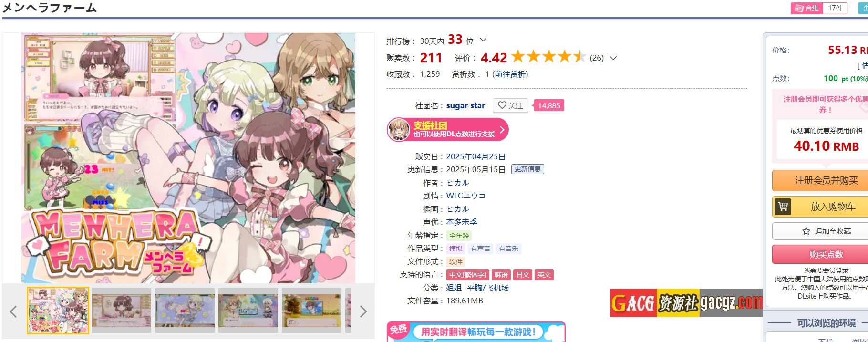
Task: Select the 模拟 genre tag
Action: [x=455, y=249]
